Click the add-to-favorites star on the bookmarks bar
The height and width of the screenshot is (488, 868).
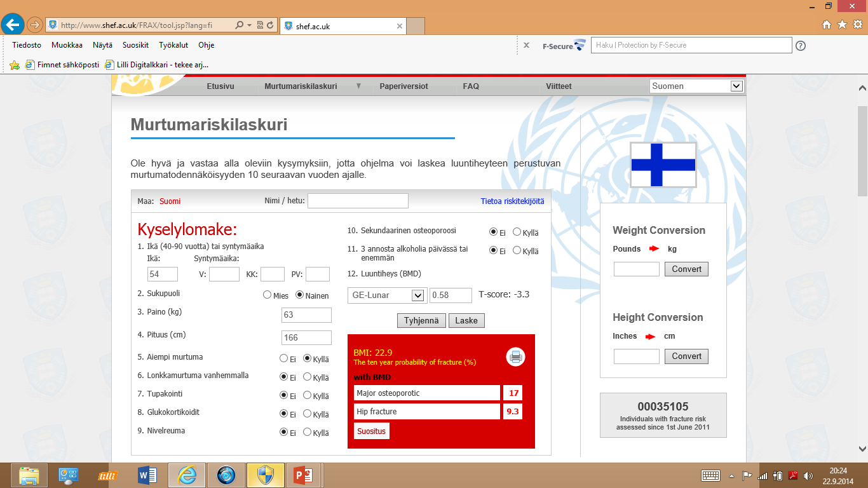tap(15, 64)
